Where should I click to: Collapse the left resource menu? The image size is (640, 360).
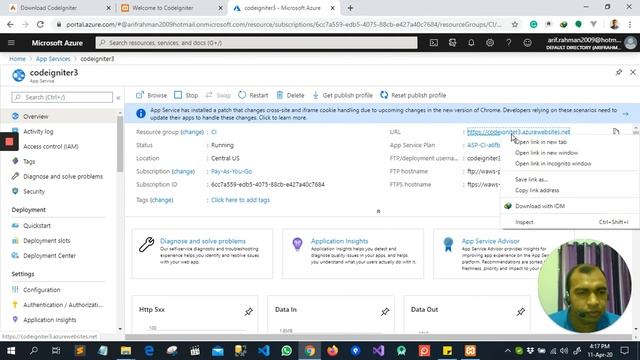point(118,98)
